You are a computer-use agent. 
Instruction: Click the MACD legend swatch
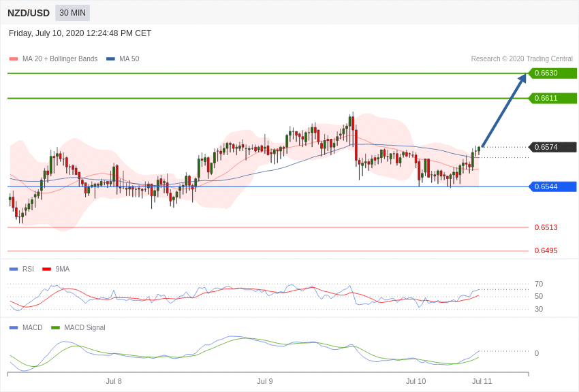tap(14, 327)
